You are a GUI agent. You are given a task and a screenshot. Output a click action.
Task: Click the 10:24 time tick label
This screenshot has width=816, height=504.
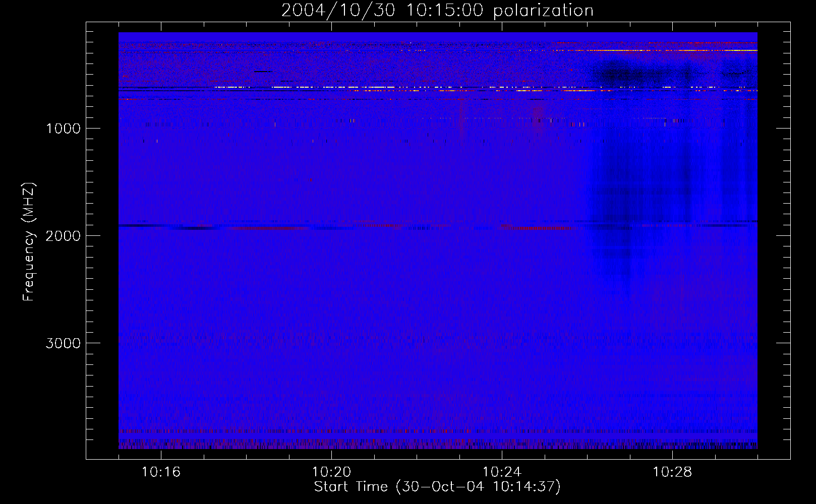pos(502,472)
